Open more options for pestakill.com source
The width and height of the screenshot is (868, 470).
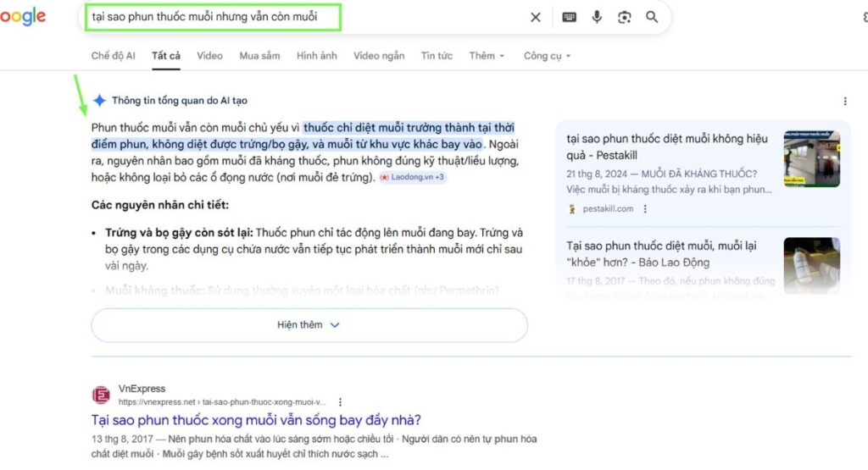click(x=645, y=209)
